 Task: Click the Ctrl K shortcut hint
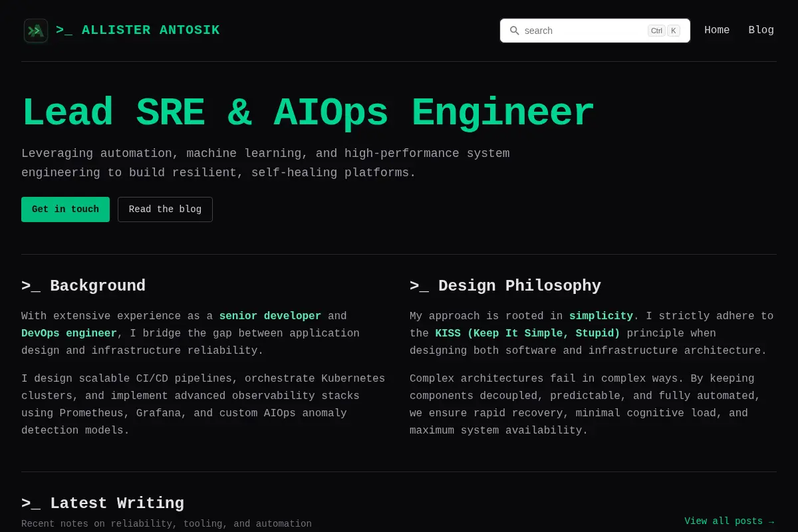[x=664, y=31]
